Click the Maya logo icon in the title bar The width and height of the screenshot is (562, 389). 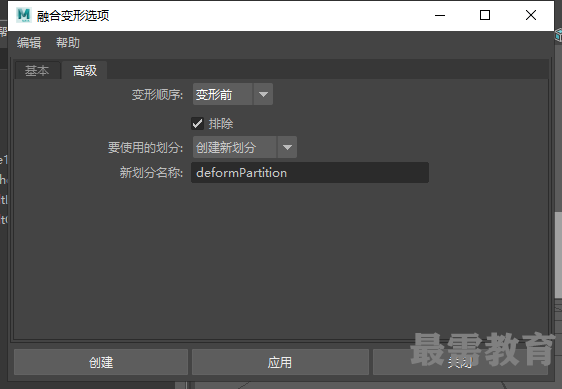pos(24,15)
